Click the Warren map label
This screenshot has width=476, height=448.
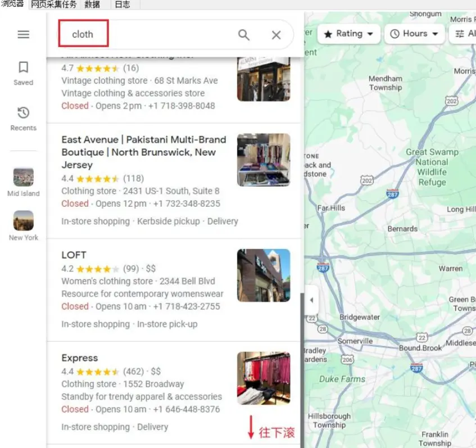coord(451,269)
